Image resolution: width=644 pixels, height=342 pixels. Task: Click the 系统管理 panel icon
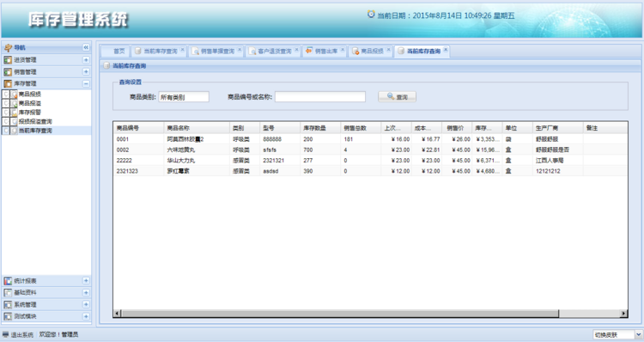point(8,304)
